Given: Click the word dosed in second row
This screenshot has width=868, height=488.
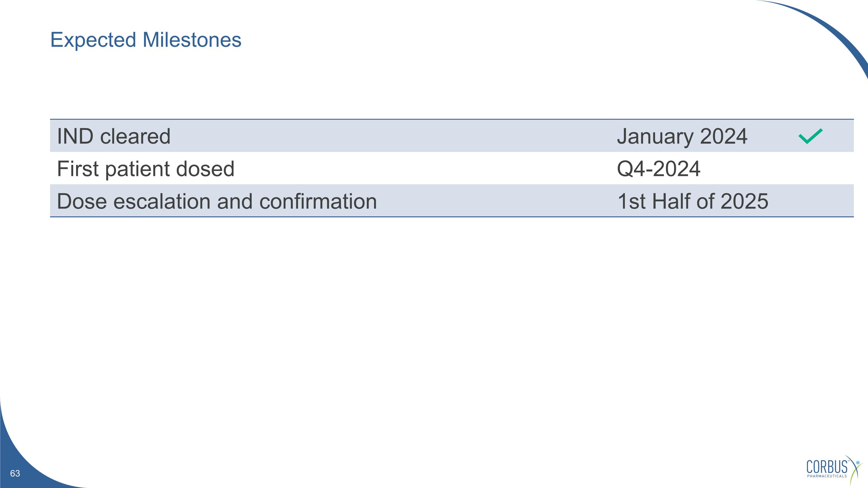Looking at the screenshot, I should 205,169.
